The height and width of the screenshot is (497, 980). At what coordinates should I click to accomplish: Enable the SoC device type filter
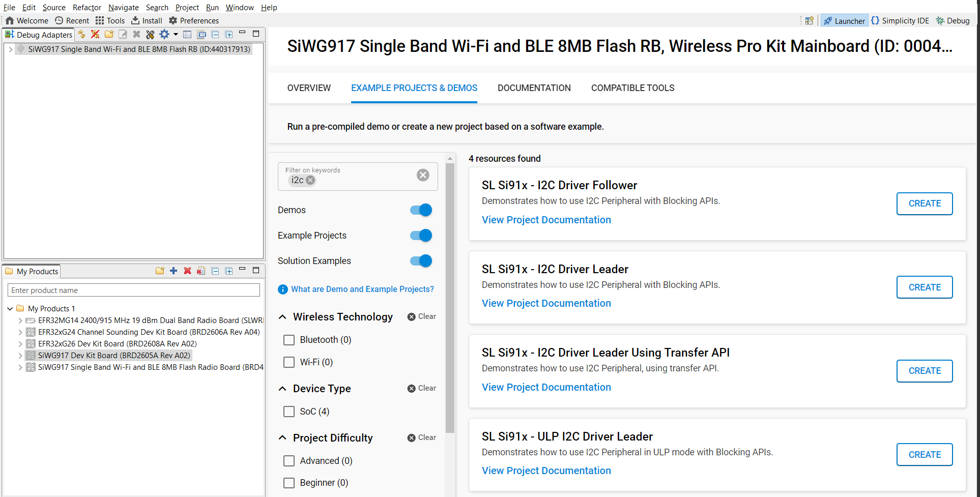click(289, 412)
